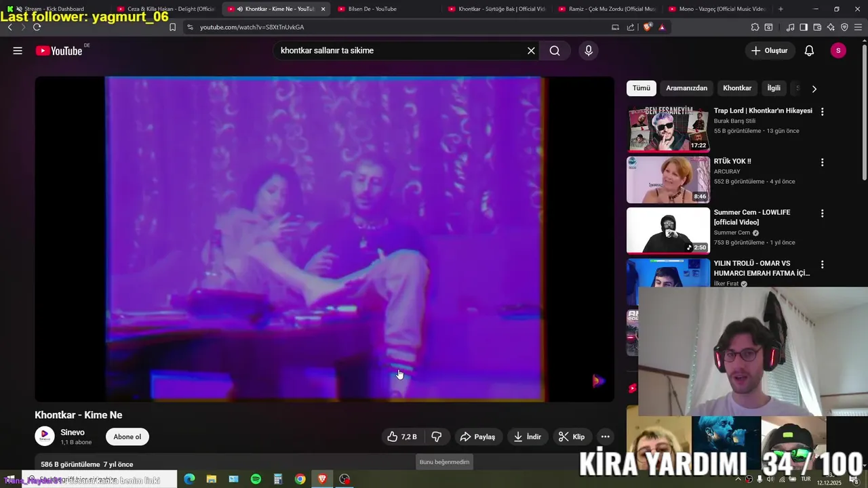868x488 pixels.
Task: Open Trap Lord video thumbnail
Action: [668, 129]
